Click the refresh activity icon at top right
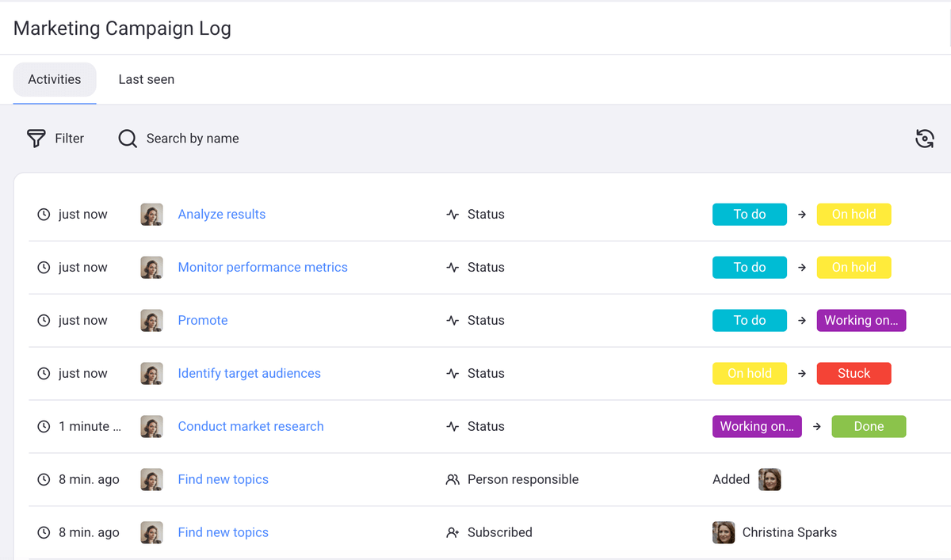Image resolution: width=951 pixels, height=560 pixels. pyautogui.click(x=924, y=139)
